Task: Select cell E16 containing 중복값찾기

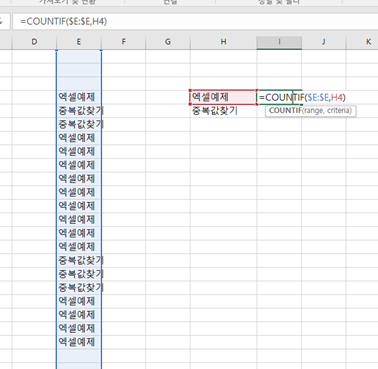Action: point(79,260)
